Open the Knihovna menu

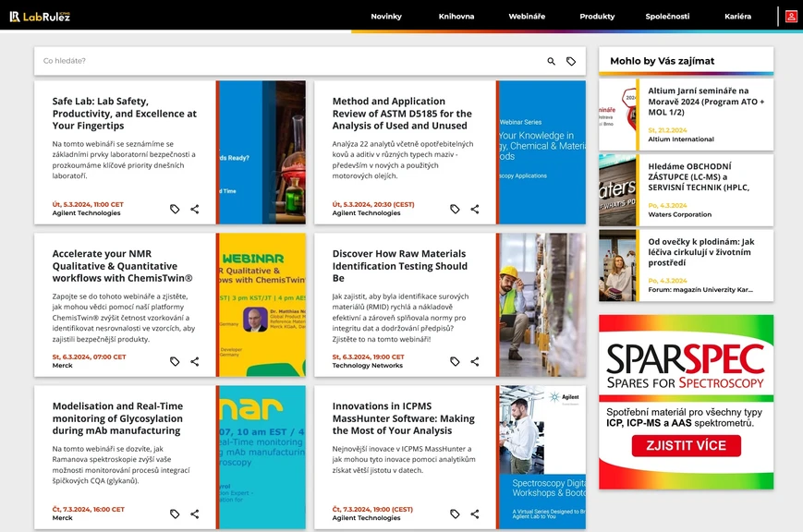(456, 17)
